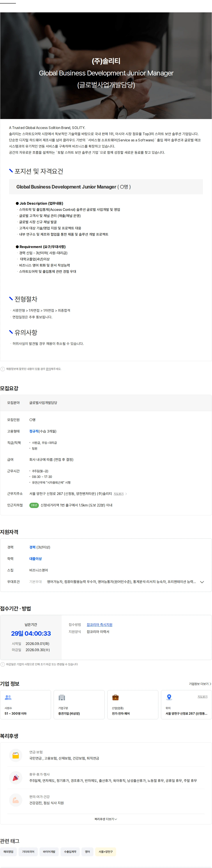Click the briefcase icon in 산업(업종) card
The image size is (212, 868).
pos(115,697)
